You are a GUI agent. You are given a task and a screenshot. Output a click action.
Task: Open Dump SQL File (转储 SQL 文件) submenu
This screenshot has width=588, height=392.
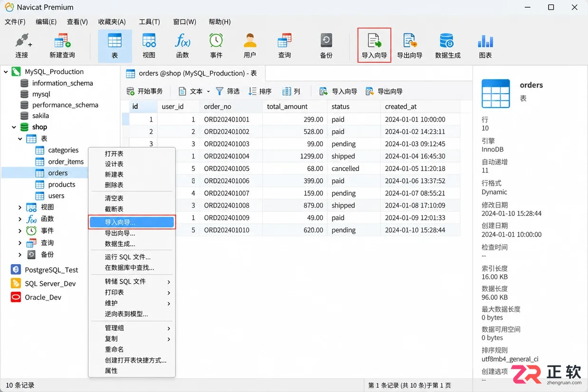[132, 281]
